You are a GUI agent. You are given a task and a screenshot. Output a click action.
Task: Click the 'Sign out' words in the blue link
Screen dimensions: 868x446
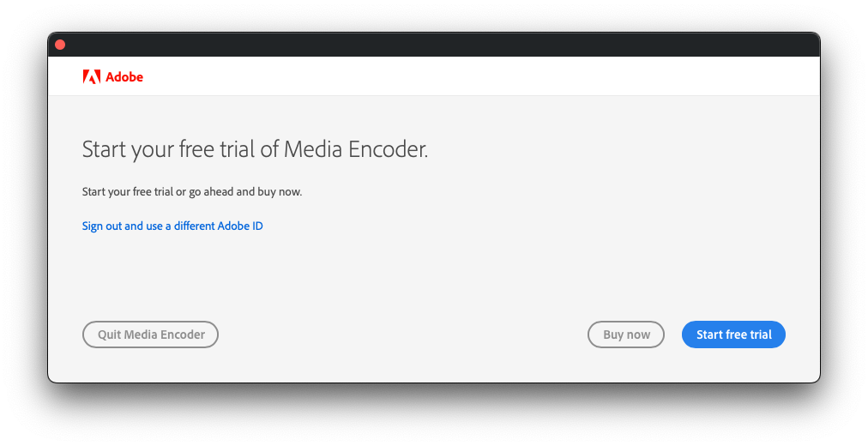[102, 226]
